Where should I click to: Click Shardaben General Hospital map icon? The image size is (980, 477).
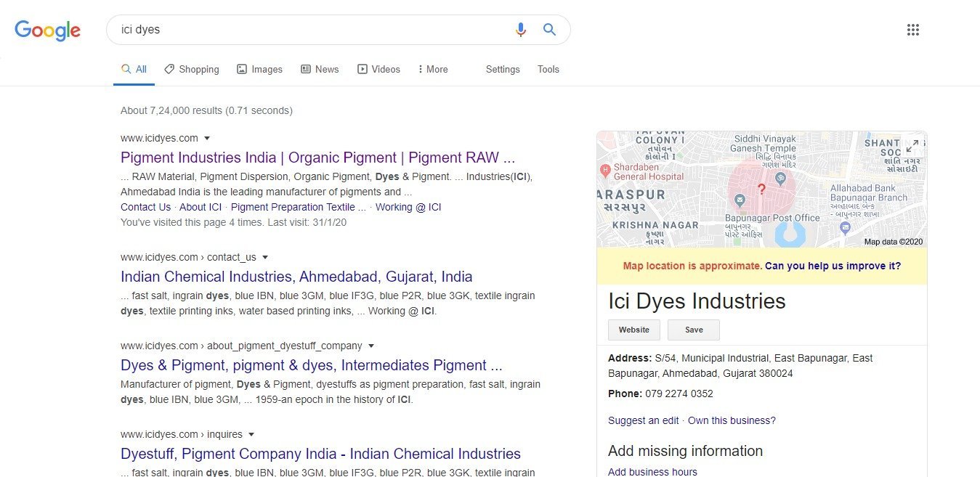pos(605,171)
